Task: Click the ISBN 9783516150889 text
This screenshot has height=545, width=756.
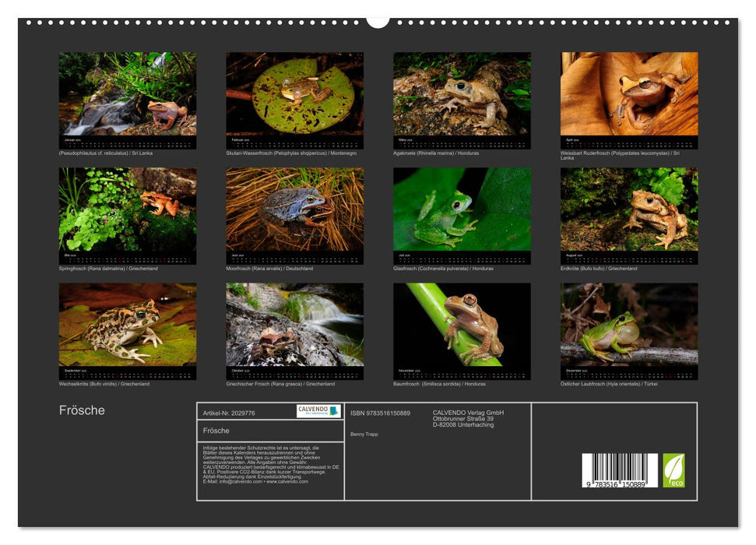Action: pos(380,413)
